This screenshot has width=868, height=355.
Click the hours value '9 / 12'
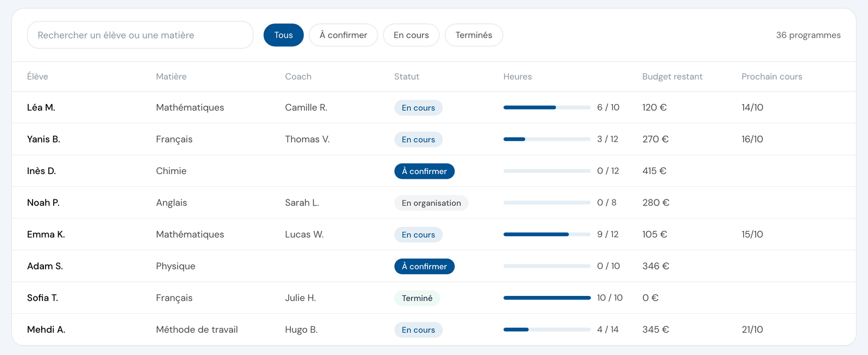pos(608,234)
